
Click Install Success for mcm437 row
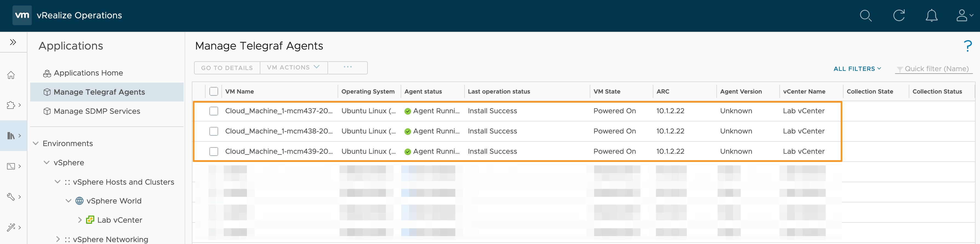pos(492,111)
